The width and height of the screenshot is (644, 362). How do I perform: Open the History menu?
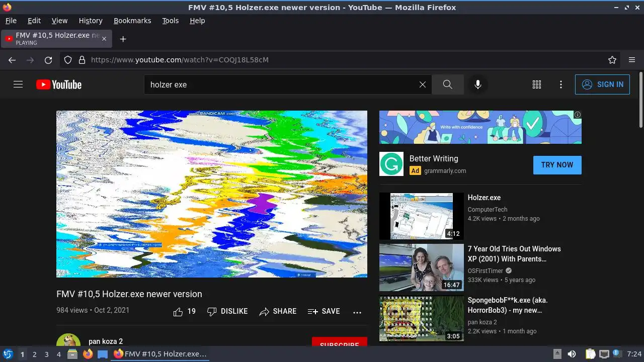click(91, 21)
